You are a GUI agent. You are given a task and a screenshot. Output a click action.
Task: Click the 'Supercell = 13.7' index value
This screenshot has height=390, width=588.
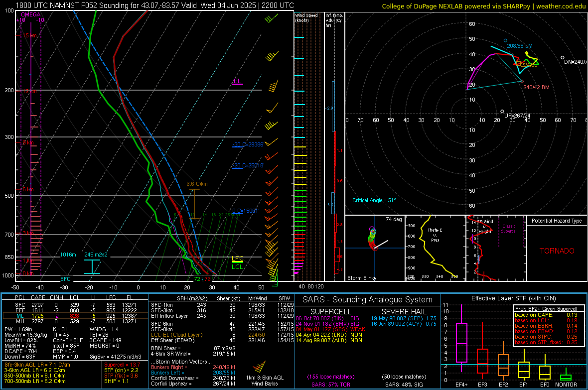(x=122, y=365)
